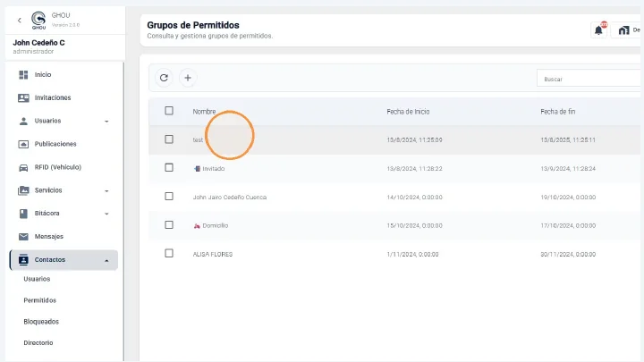Click the Invitado row badge icon
This screenshot has width=644, height=362.
[x=197, y=169]
